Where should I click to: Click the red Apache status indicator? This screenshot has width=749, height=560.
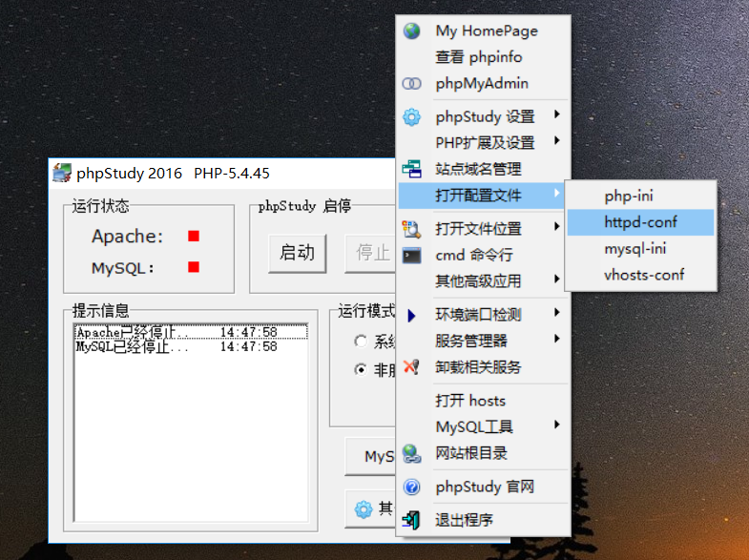(194, 237)
